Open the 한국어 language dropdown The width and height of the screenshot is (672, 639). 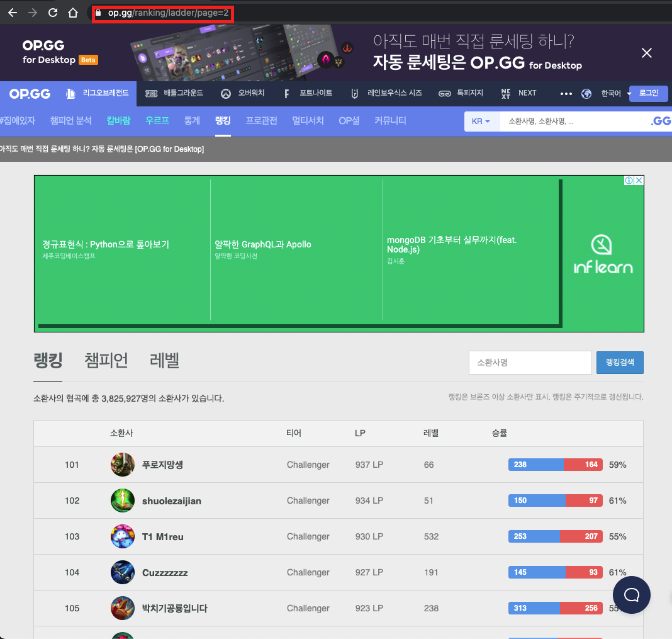[x=615, y=93]
